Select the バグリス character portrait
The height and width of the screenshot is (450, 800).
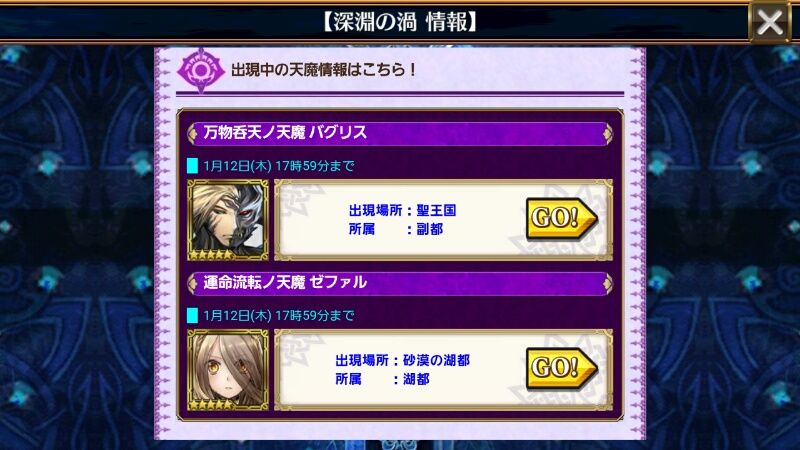228,220
